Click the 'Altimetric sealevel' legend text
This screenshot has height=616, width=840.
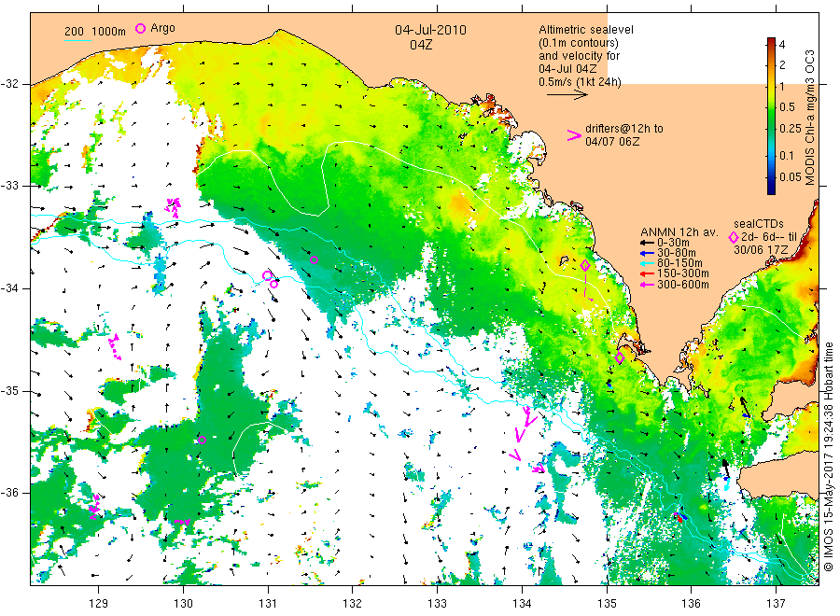tap(585, 30)
